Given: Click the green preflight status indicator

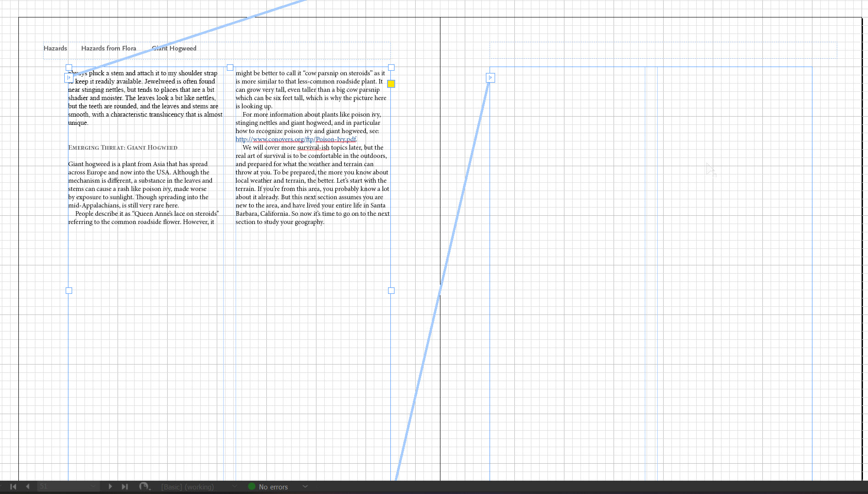Looking at the screenshot, I should point(251,486).
